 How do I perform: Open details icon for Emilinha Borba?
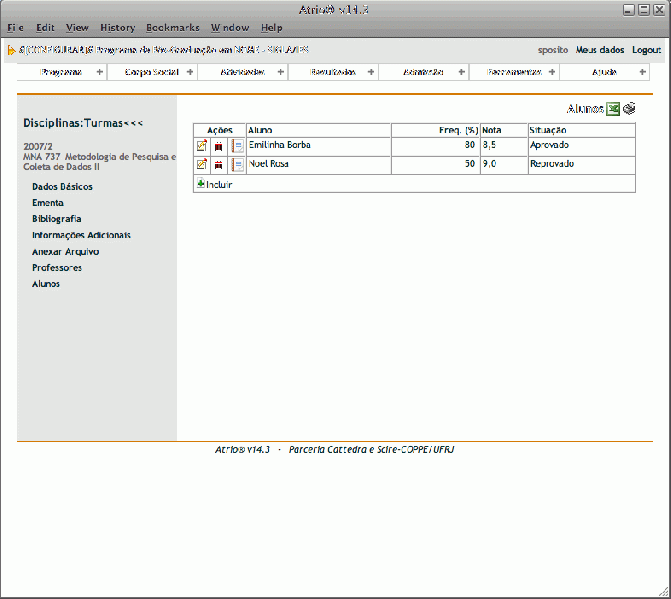click(x=237, y=146)
